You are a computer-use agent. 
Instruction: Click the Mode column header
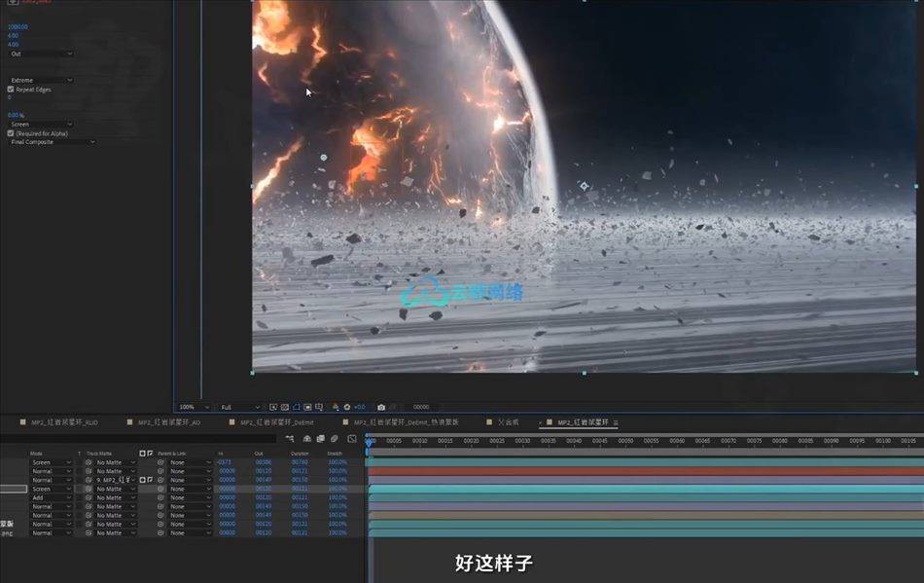tap(37, 454)
